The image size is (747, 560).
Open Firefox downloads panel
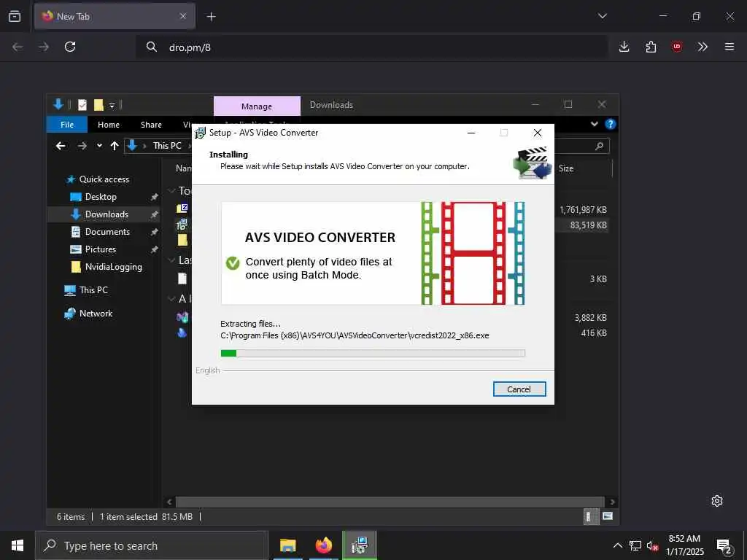[624, 47]
